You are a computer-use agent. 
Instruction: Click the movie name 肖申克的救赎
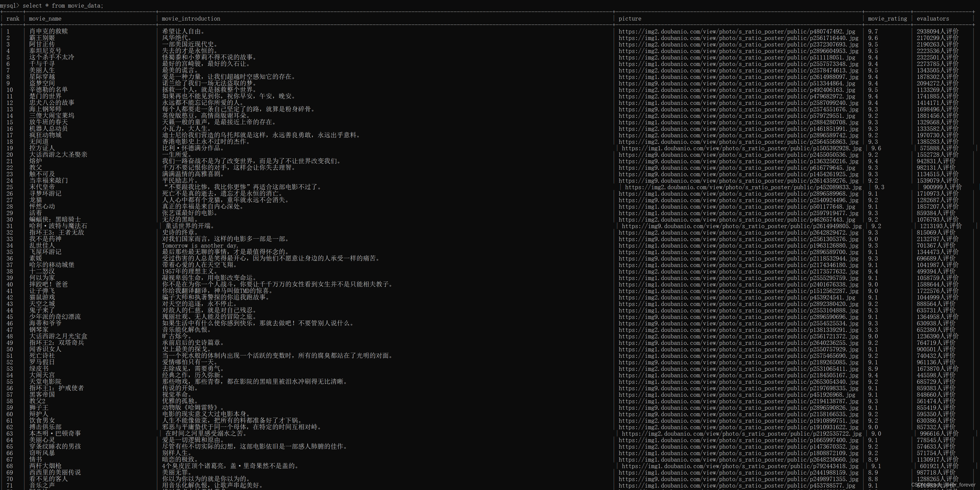(48, 31)
